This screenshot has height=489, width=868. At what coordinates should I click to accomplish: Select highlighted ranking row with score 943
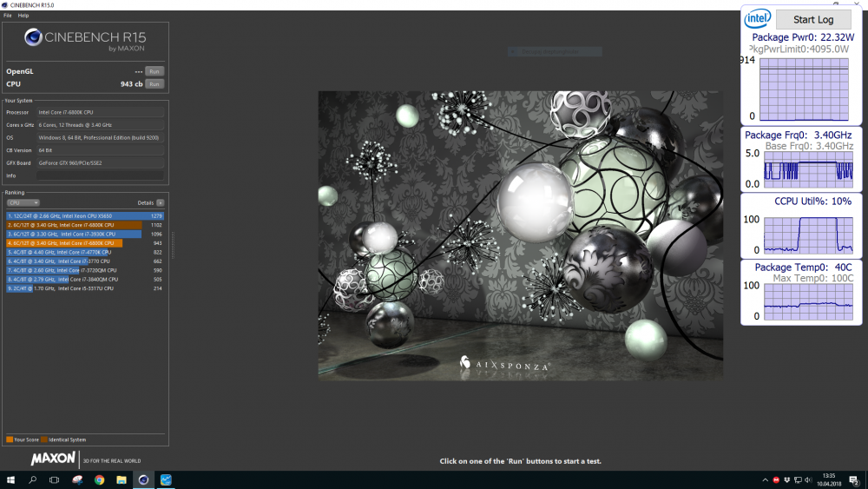pos(85,243)
